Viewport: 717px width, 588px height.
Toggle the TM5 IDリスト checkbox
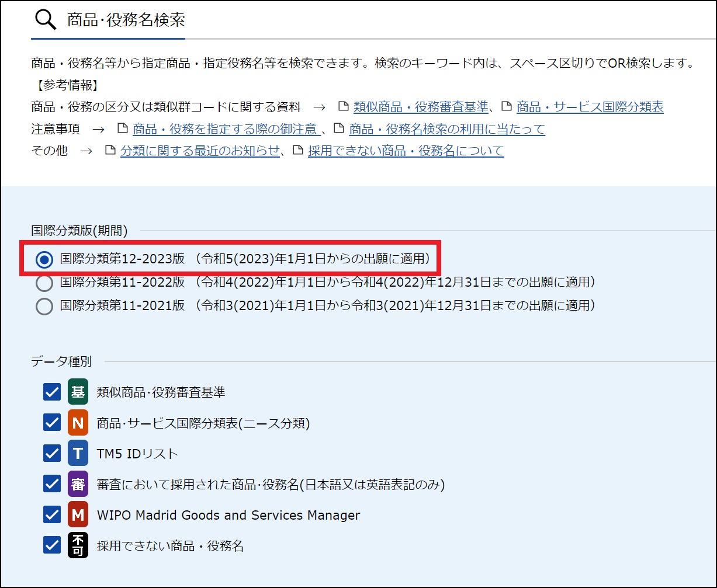[x=52, y=453]
